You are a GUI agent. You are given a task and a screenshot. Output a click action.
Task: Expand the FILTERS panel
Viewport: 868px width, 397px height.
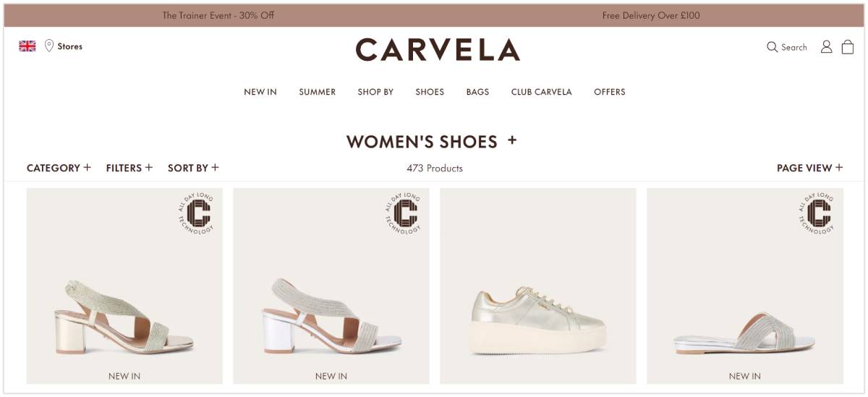(x=129, y=168)
